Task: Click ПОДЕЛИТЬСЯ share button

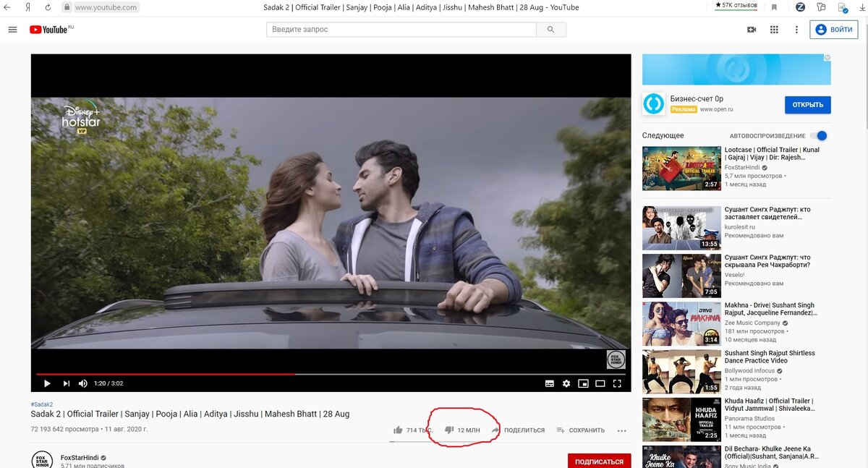Action: 518,430
